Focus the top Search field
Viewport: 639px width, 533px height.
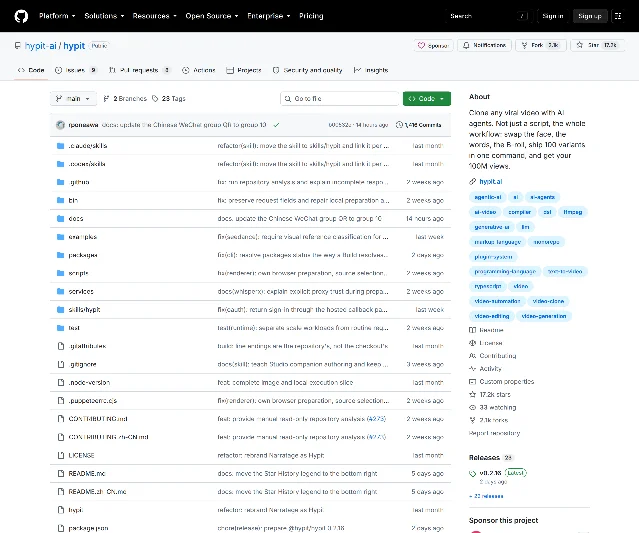[x=488, y=16]
